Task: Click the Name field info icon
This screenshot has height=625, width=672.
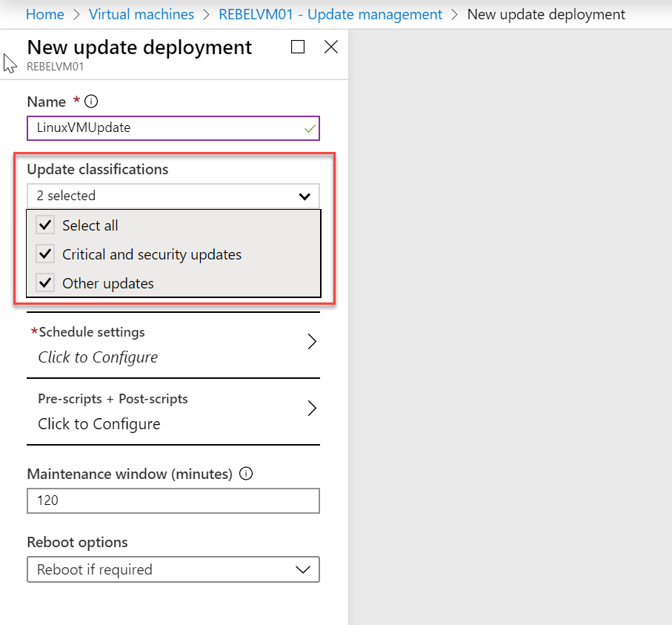Action: click(91, 102)
